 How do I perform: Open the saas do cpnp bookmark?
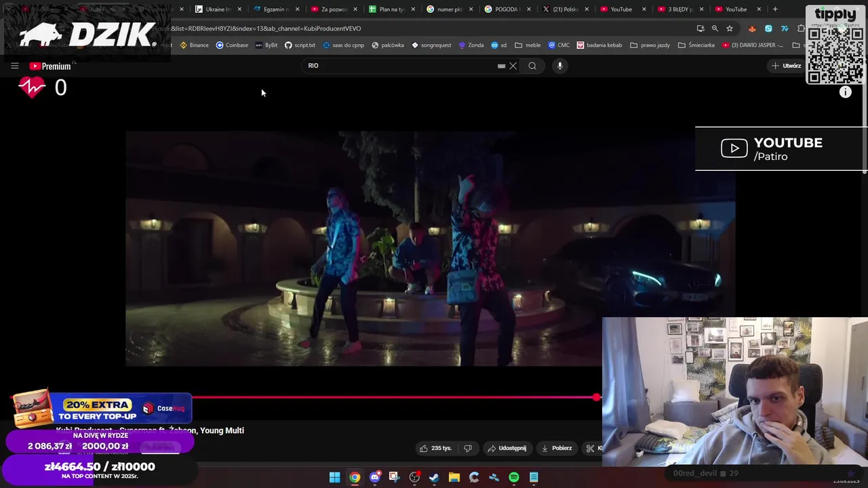(x=343, y=45)
